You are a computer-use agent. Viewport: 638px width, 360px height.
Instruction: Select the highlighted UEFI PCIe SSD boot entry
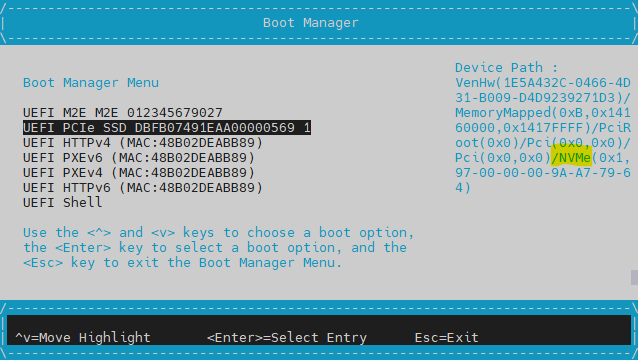point(167,128)
